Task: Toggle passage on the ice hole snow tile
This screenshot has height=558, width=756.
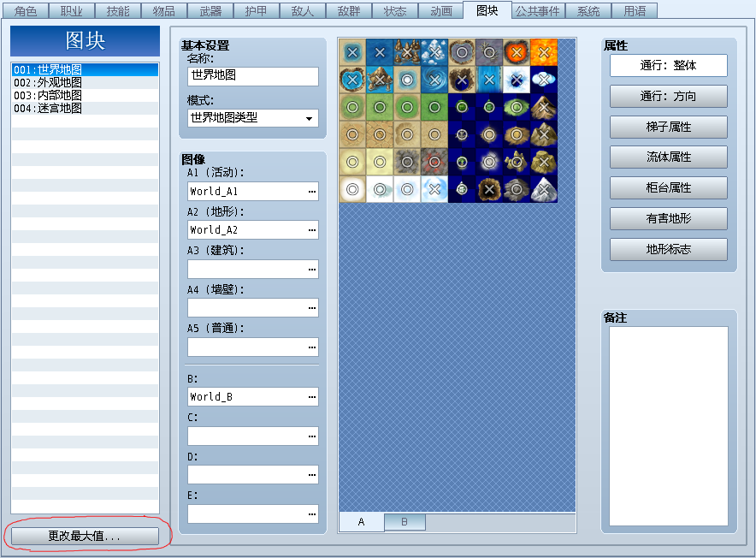Action: 517,80
